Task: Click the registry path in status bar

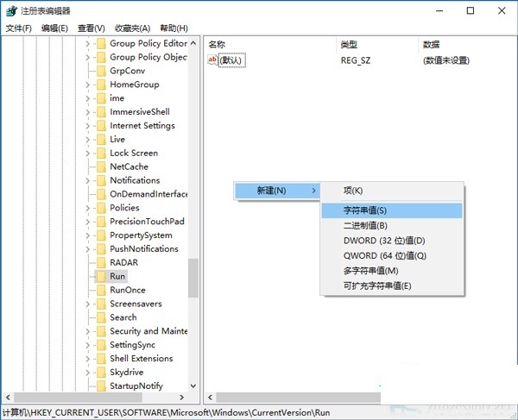Action: [166, 413]
